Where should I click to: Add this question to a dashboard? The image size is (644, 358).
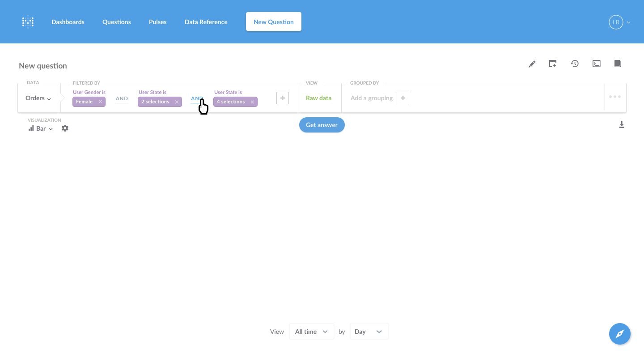[553, 64]
